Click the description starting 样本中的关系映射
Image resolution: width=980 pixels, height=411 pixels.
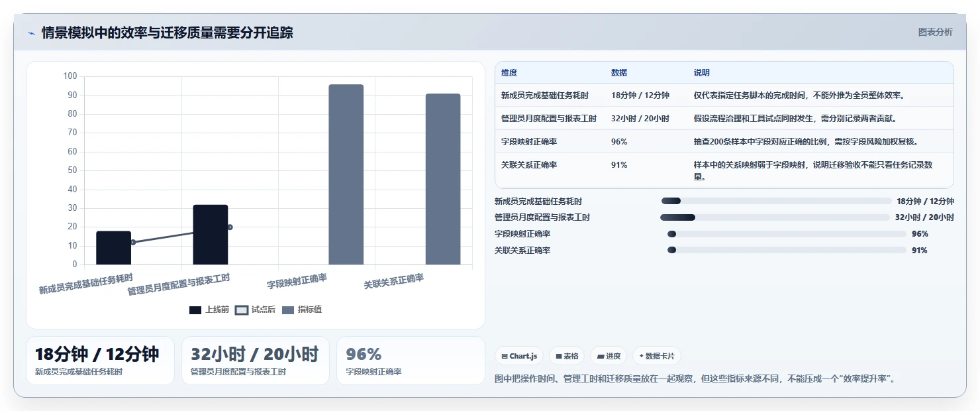click(813, 171)
